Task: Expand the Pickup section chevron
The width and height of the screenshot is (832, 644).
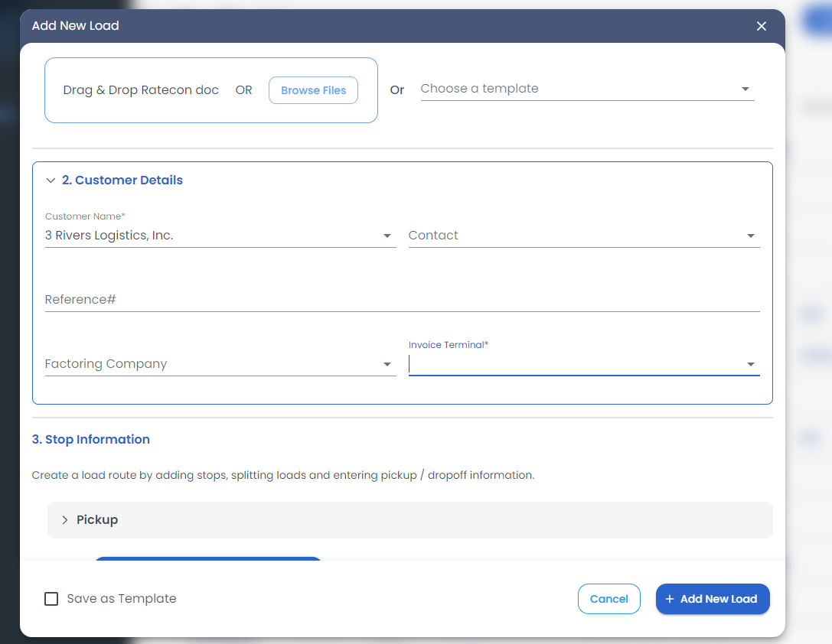Action: point(65,520)
